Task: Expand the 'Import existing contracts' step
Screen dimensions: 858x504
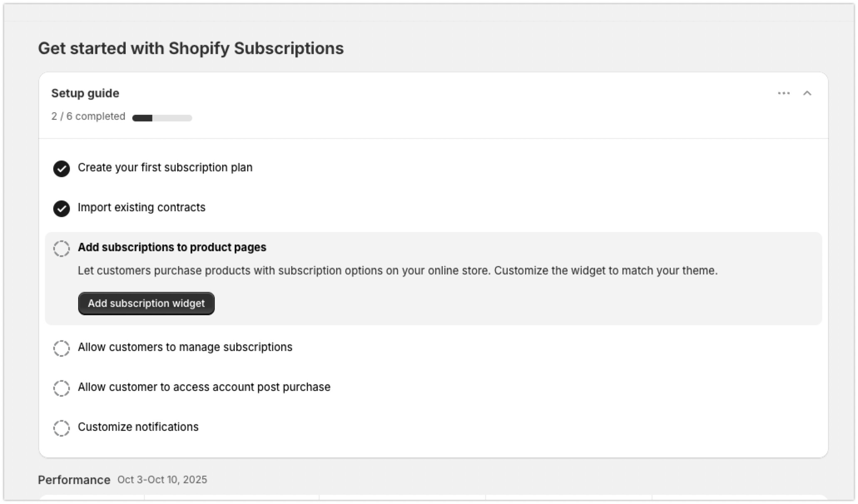Action: click(x=141, y=208)
